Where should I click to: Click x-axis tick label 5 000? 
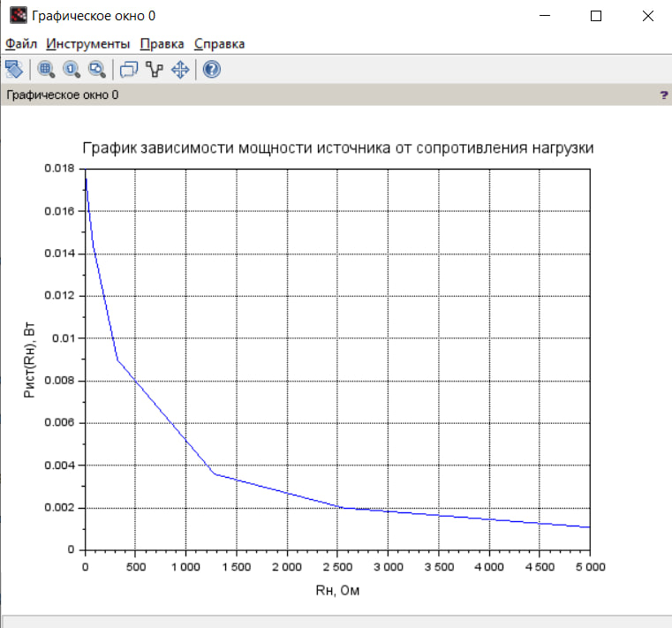(x=590, y=567)
